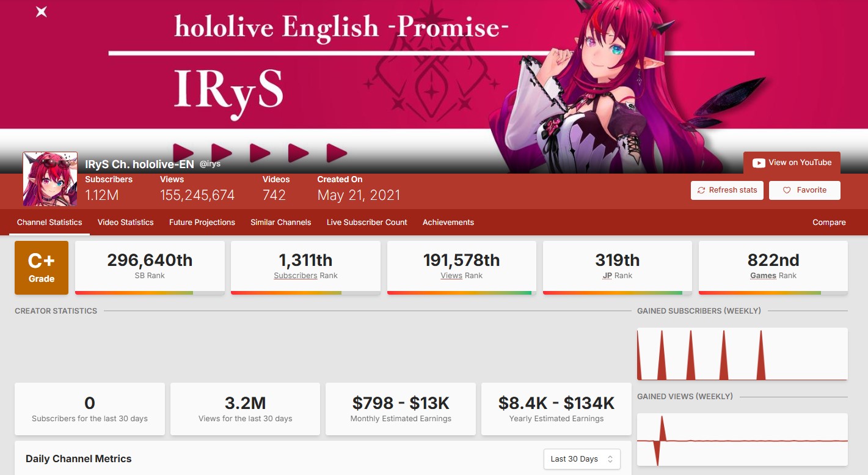
Task: Click the May 21, 2021 creation date
Action: coord(359,195)
